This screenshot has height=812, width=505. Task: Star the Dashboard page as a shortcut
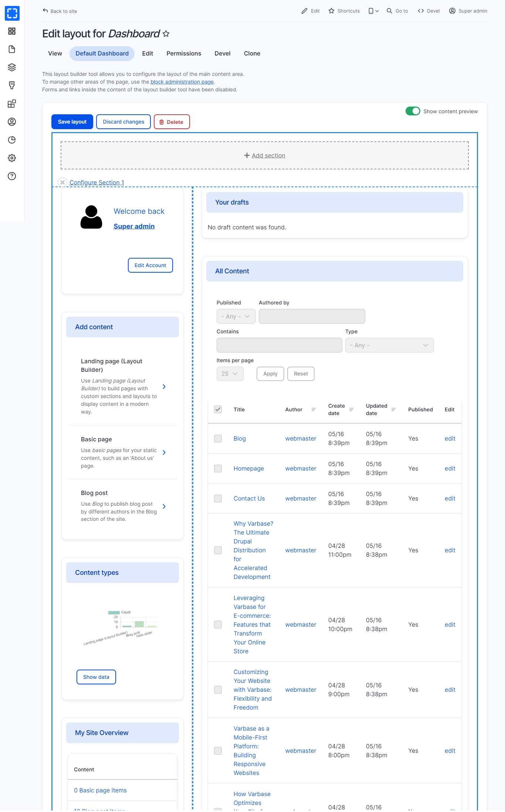[166, 34]
